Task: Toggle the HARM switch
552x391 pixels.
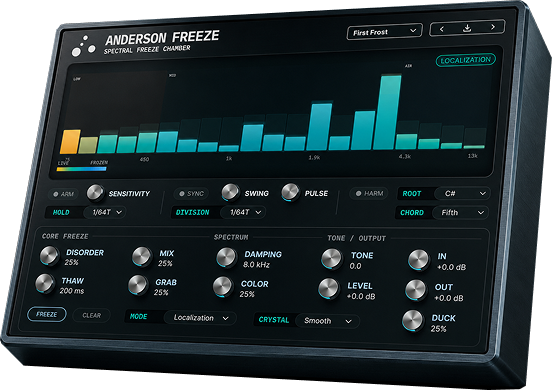Action: tap(369, 193)
